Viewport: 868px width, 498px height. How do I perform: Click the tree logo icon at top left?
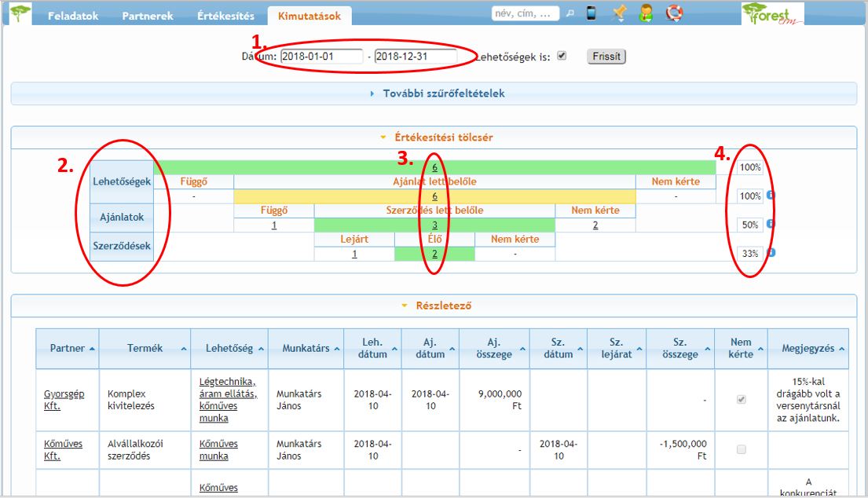pyautogui.click(x=20, y=14)
